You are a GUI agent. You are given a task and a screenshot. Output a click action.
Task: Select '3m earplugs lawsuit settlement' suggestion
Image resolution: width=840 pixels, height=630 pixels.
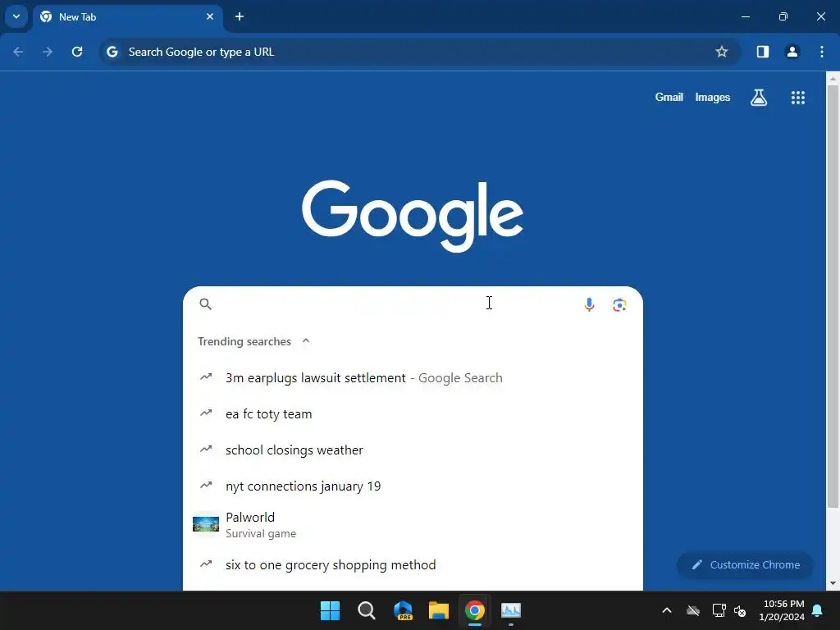click(413, 377)
